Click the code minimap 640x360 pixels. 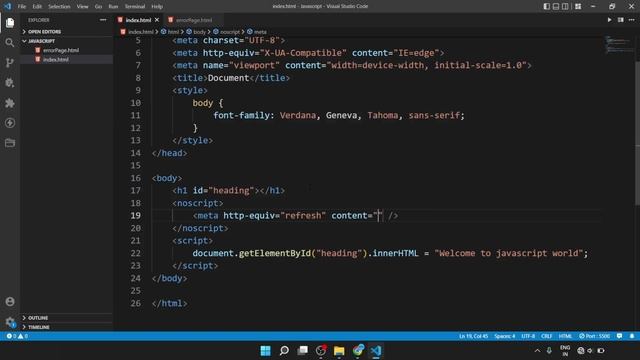[x=619, y=44]
